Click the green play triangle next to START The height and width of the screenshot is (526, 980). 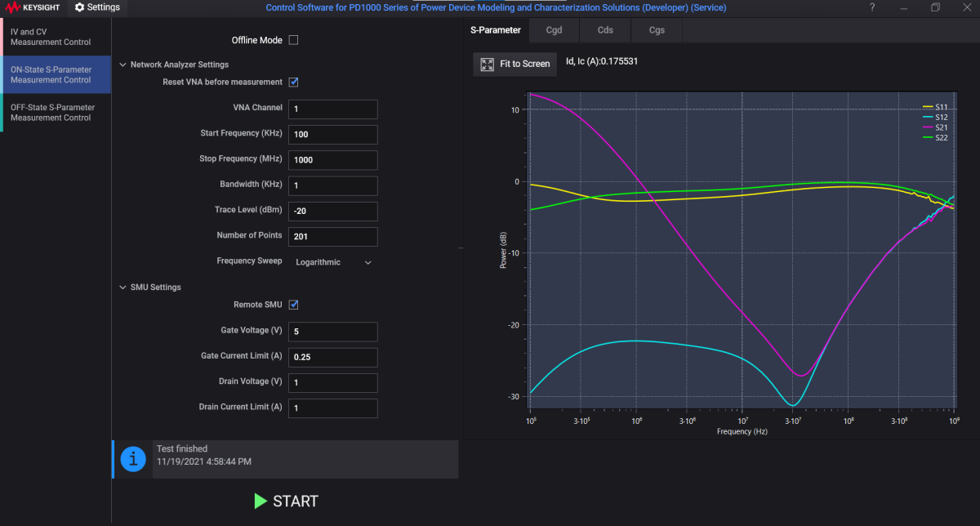[x=261, y=501]
